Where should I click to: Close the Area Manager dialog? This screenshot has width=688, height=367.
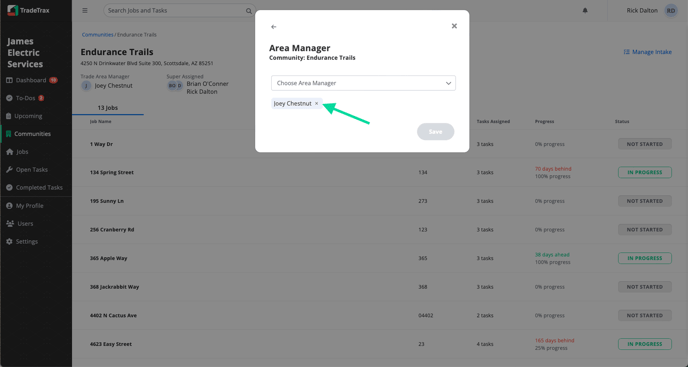(454, 26)
